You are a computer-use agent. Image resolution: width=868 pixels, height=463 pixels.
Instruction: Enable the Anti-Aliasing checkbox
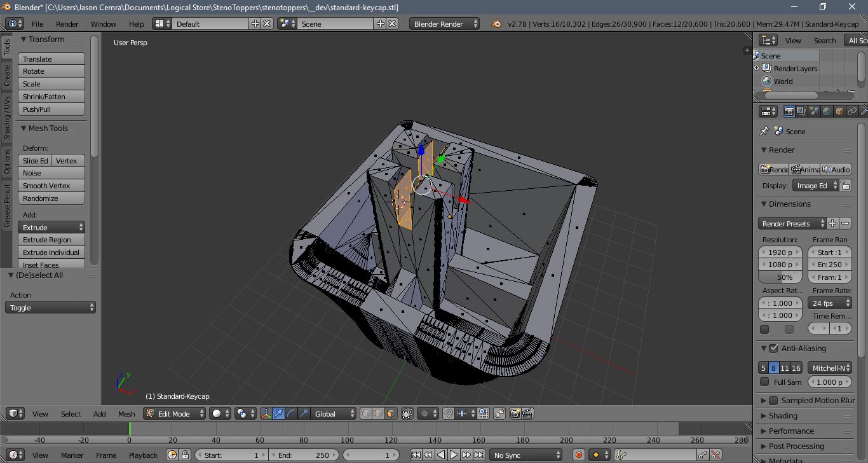tap(773, 349)
